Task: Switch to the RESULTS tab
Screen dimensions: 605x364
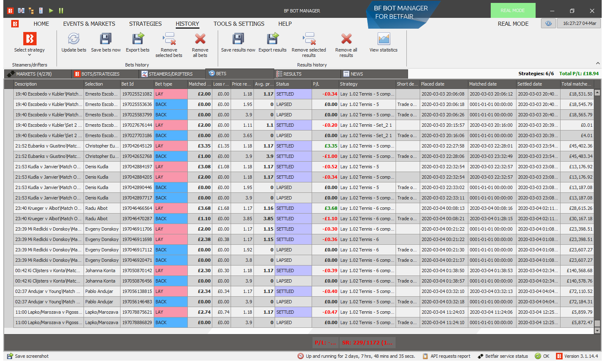Action: click(307, 74)
